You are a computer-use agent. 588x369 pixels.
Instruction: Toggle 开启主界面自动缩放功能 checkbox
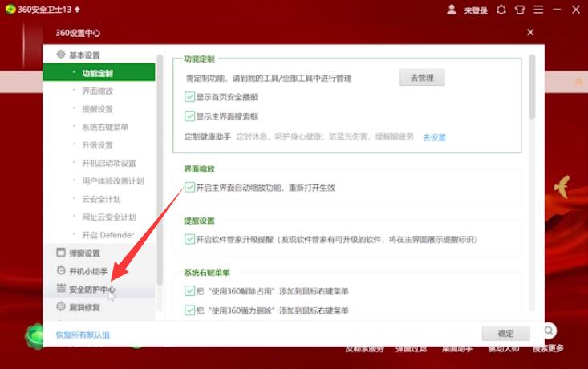pos(189,187)
